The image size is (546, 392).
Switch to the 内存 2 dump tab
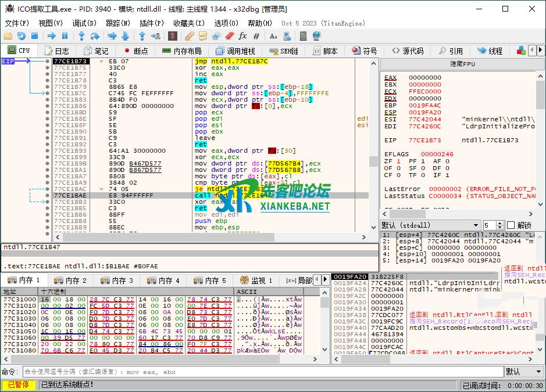click(70, 280)
